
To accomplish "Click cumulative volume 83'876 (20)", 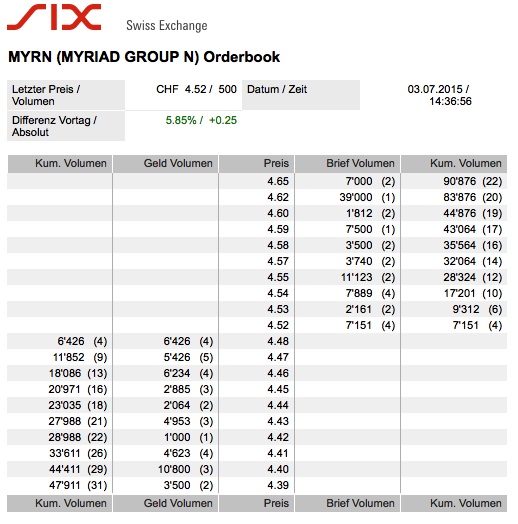I will click(x=473, y=197).
